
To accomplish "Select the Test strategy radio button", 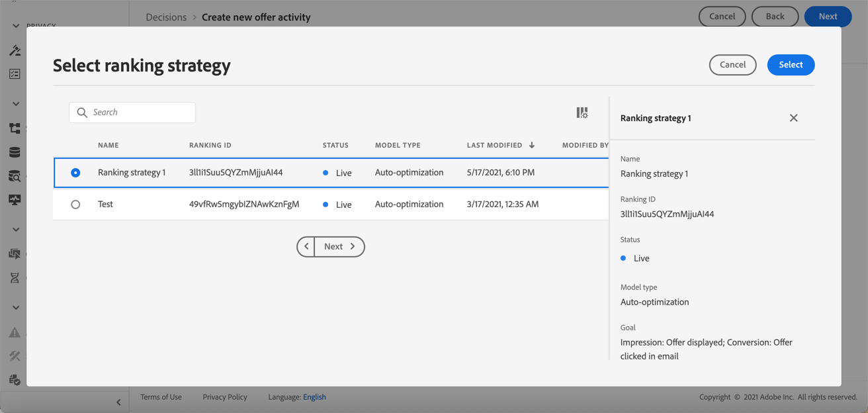I will [x=75, y=205].
